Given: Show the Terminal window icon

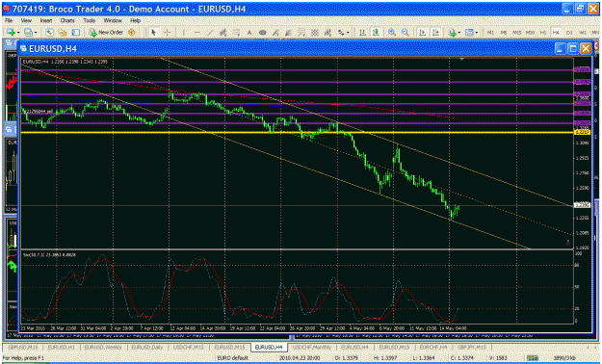Looking at the screenshot, I should pos(76,33).
